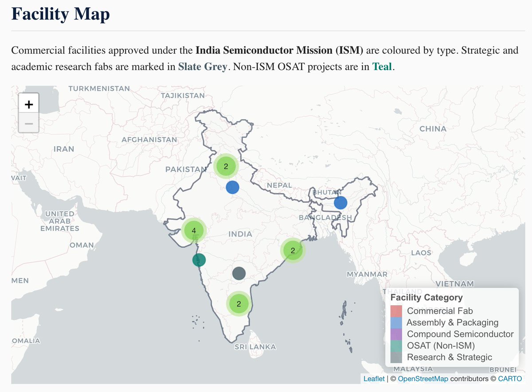
Task: Click the 'Facility Map' heading
Action: point(60,14)
